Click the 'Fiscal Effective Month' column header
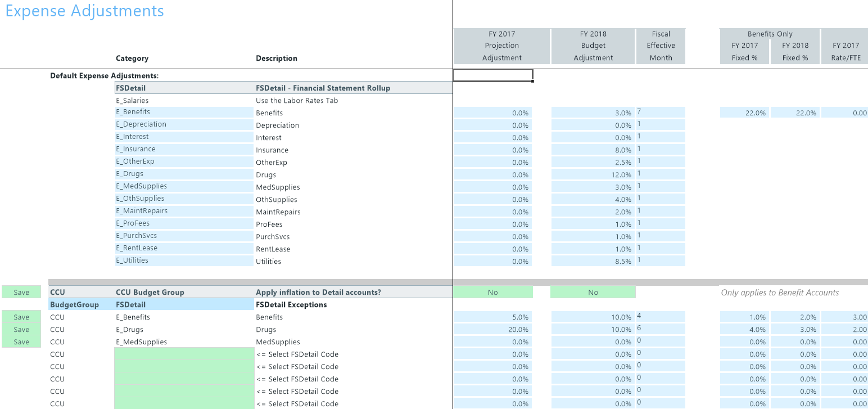Screen dimensions: 868x409 [x=661, y=46]
